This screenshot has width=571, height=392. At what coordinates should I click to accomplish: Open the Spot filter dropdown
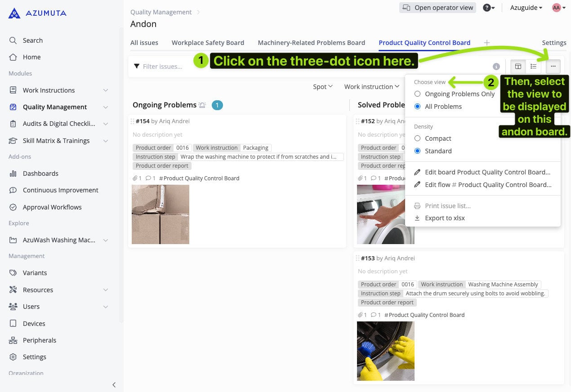click(x=322, y=87)
